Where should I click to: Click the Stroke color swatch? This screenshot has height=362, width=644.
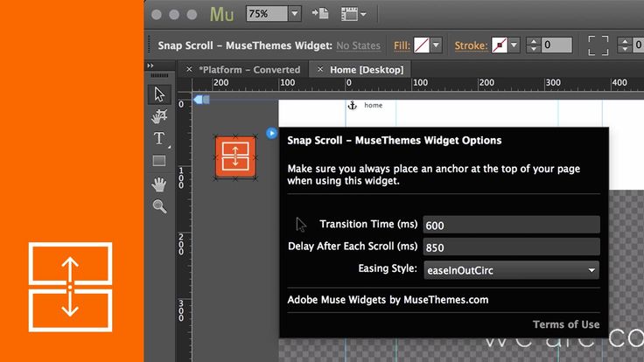(500, 45)
